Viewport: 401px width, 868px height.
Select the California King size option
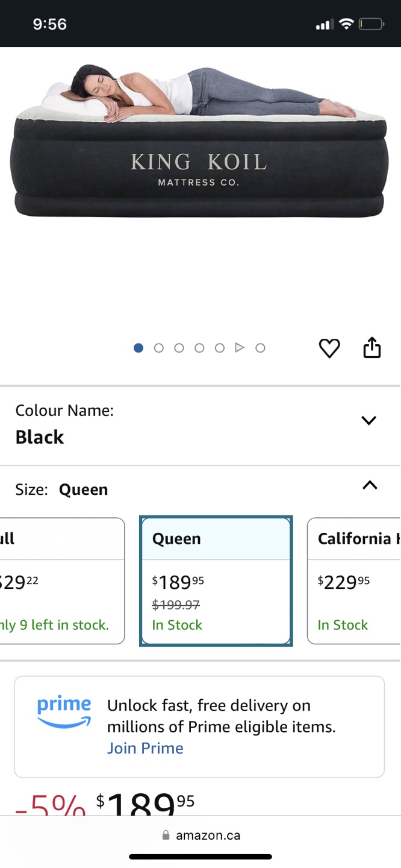[x=354, y=581]
